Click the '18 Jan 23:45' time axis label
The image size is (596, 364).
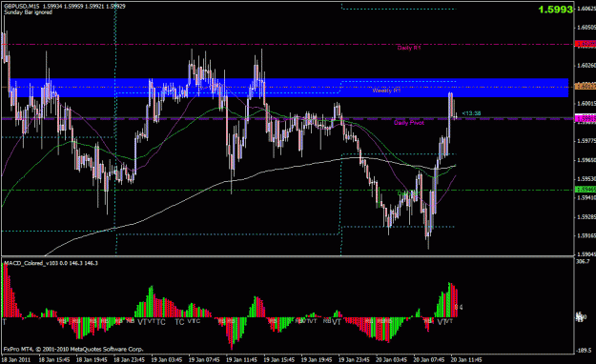pos(130,359)
